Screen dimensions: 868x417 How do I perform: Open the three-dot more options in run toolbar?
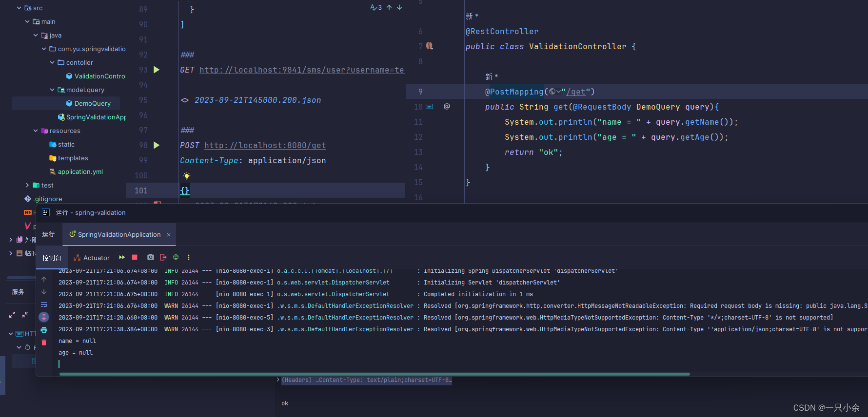coord(189,257)
